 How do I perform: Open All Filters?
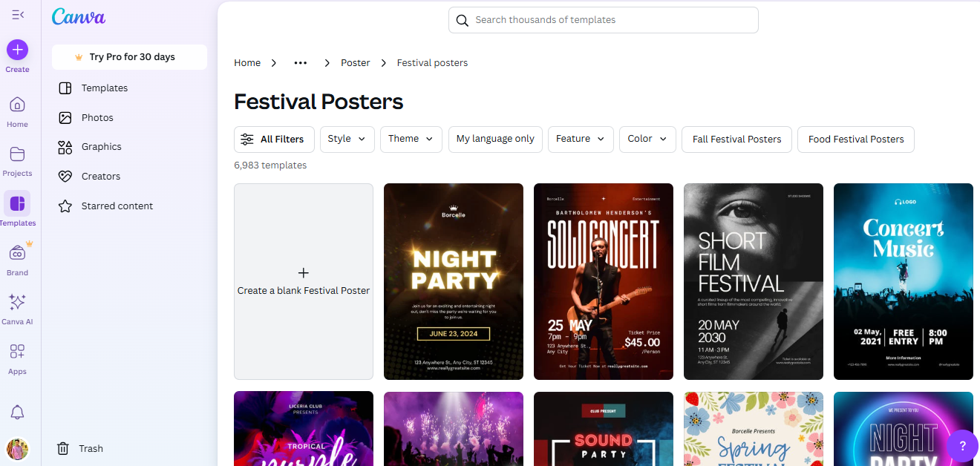(274, 139)
